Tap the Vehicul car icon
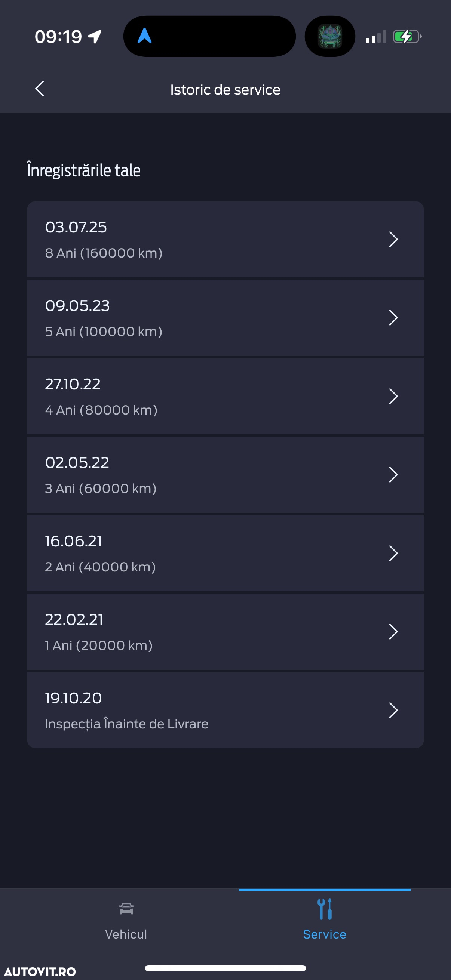The height and width of the screenshot is (980, 451). click(x=126, y=909)
